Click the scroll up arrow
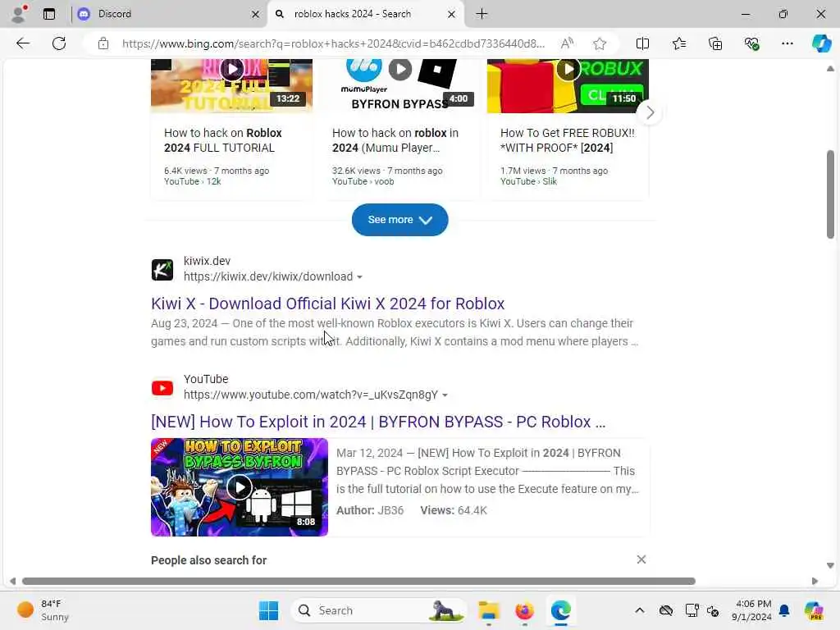Image resolution: width=840 pixels, height=630 pixels. tap(830, 69)
